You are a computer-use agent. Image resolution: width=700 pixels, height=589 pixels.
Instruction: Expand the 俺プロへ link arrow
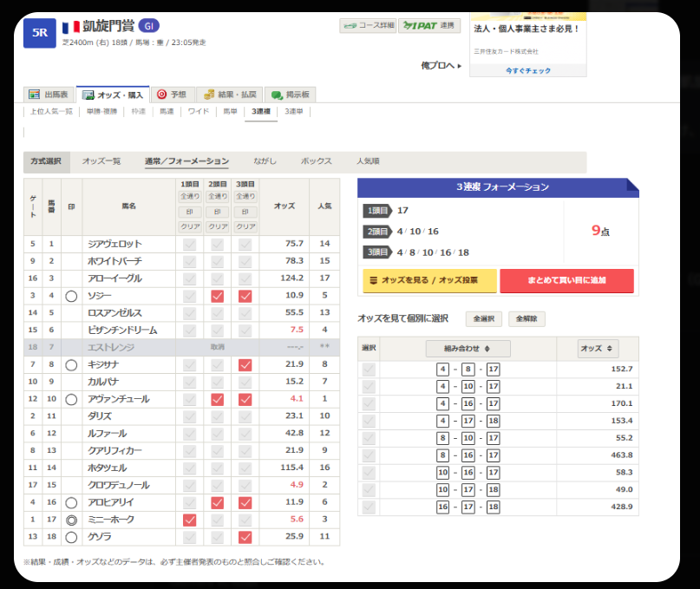click(442, 66)
